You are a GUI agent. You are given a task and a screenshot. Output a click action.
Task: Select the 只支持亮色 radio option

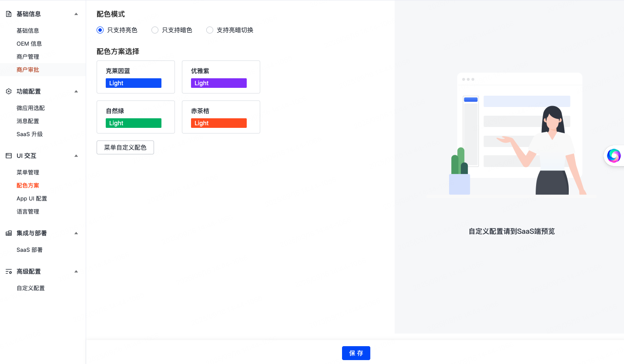(100, 30)
